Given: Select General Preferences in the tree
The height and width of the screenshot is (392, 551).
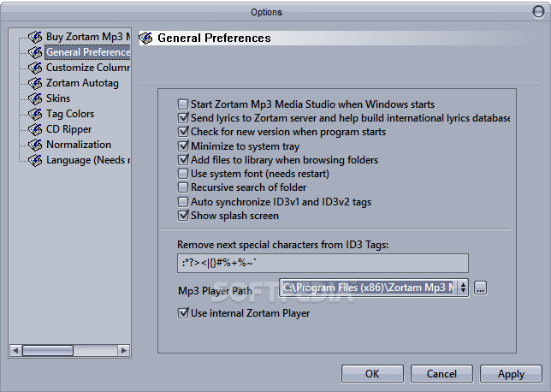Looking at the screenshot, I should pos(88,52).
